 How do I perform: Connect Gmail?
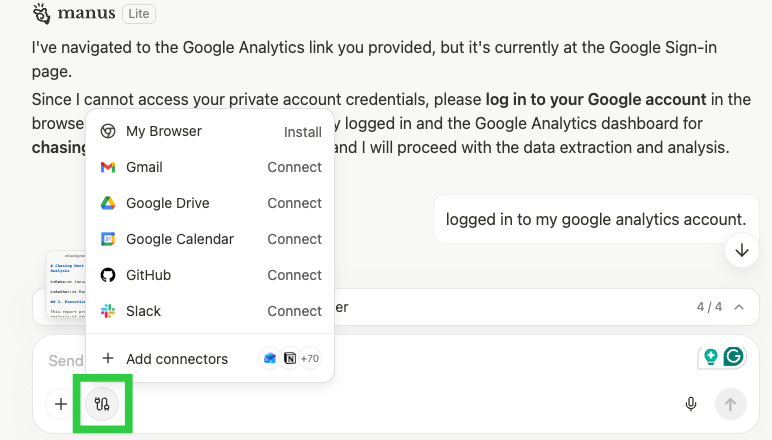(x=294, y=167)
